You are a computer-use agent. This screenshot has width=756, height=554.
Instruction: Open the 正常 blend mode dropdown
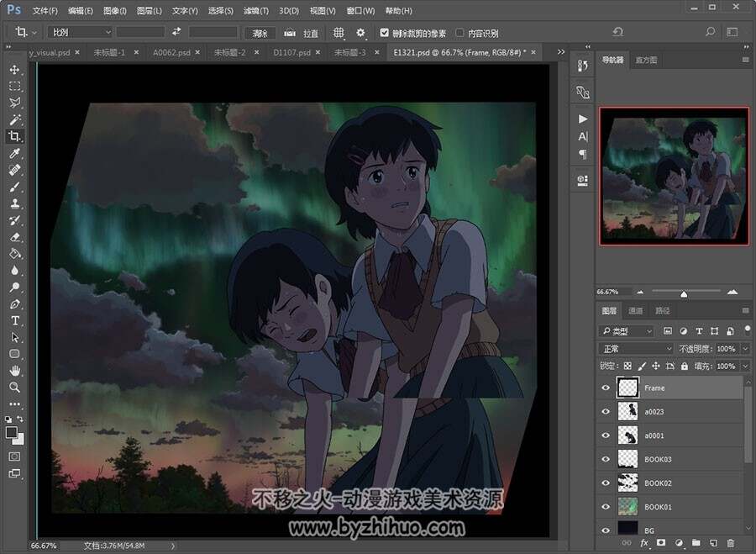point(636,348)
